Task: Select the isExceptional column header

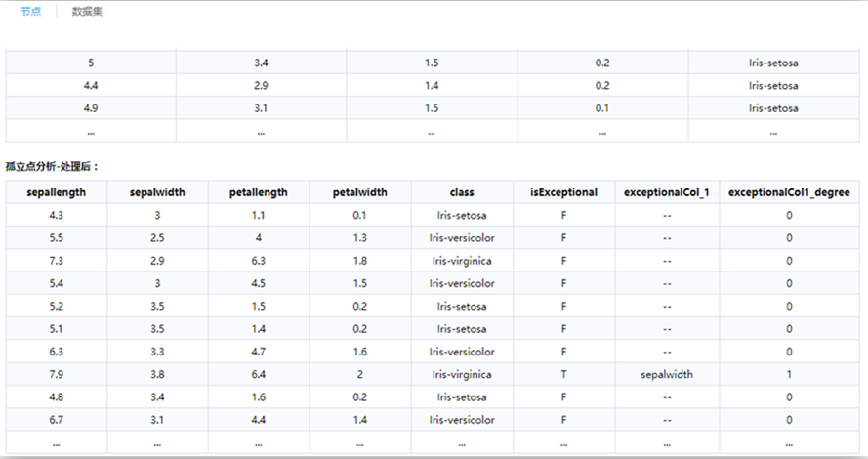Action: [563, 192]
